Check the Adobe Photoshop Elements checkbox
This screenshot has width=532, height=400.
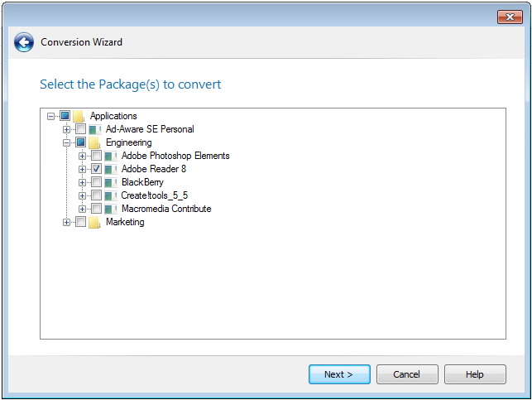click(x=96, y=156)
